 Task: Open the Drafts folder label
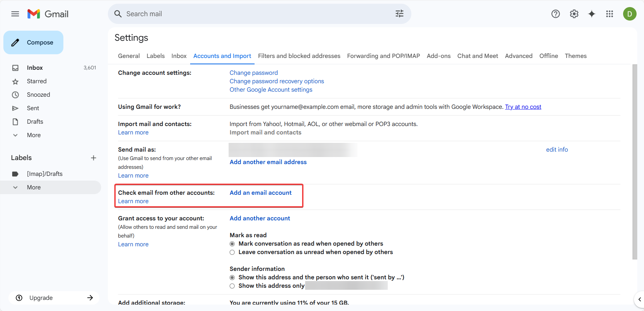(x=35, y=122)
